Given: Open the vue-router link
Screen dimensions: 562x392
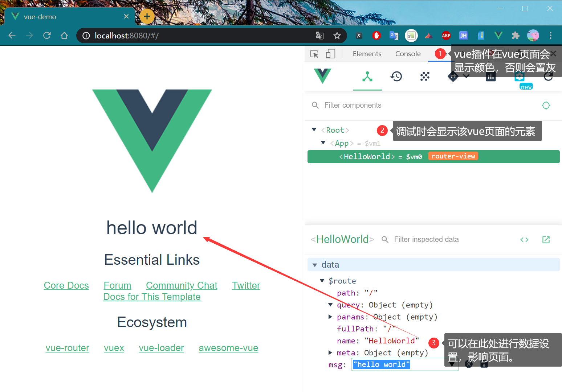Looking at the screenshot, I should (67, 348).
